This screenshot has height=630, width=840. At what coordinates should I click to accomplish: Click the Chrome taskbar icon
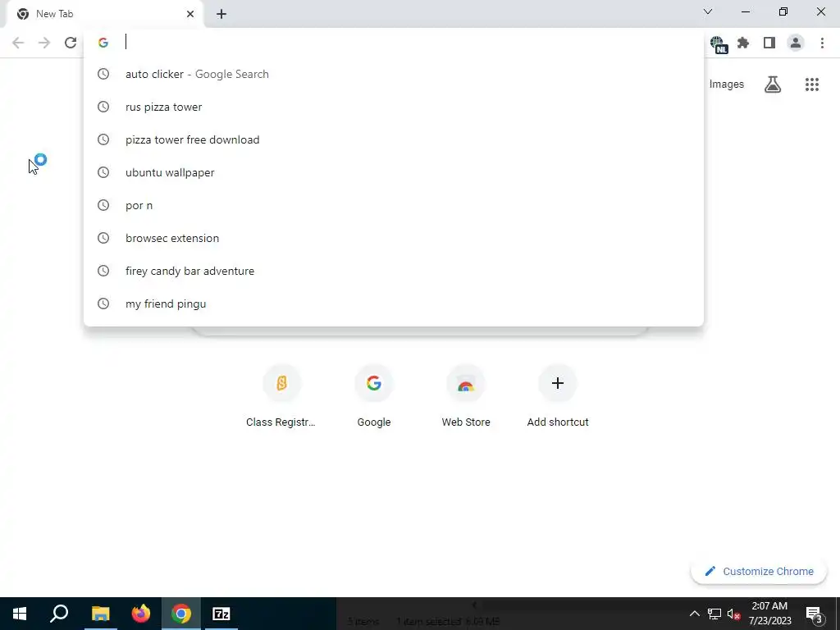point(181,614)
